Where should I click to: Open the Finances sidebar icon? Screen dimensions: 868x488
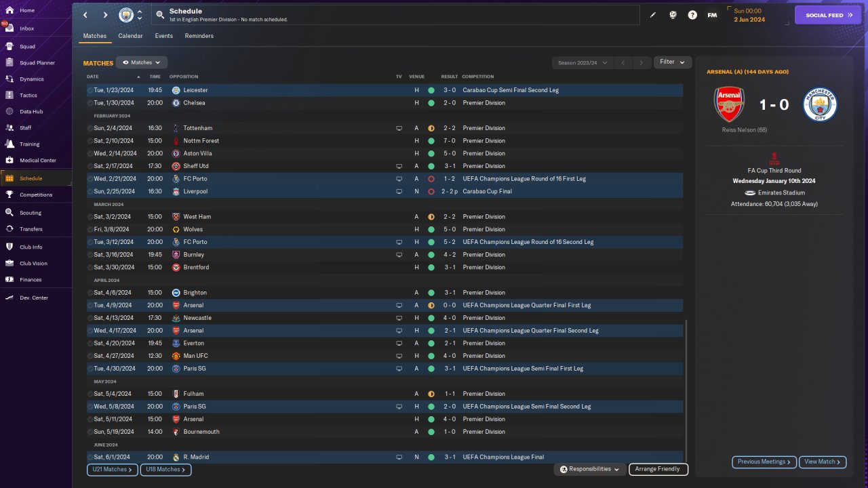click(9, 280)
